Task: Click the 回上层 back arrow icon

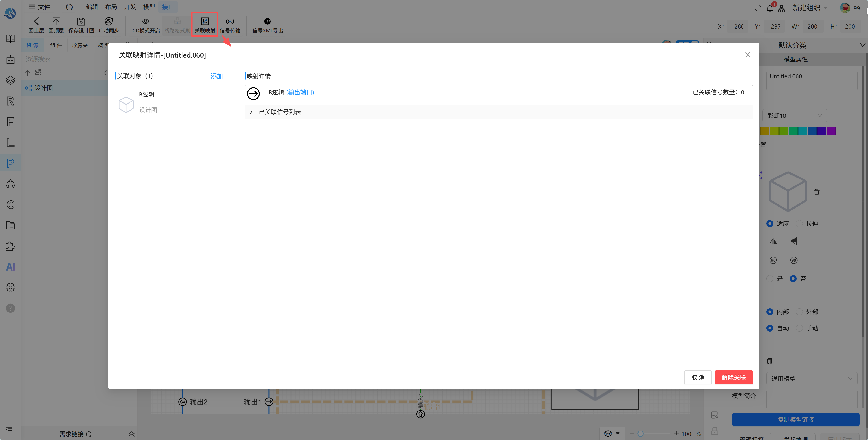Action: pyautogui.click(x=36, y=21)
